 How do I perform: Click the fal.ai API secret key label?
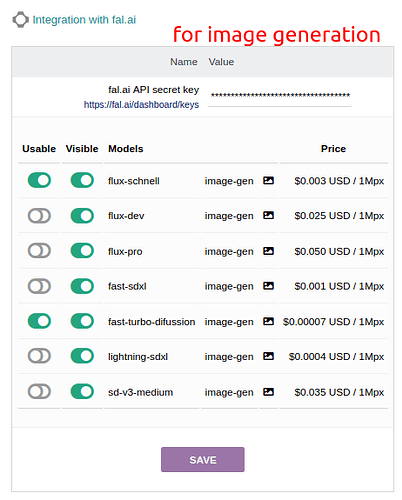click(x=154, y=90)
